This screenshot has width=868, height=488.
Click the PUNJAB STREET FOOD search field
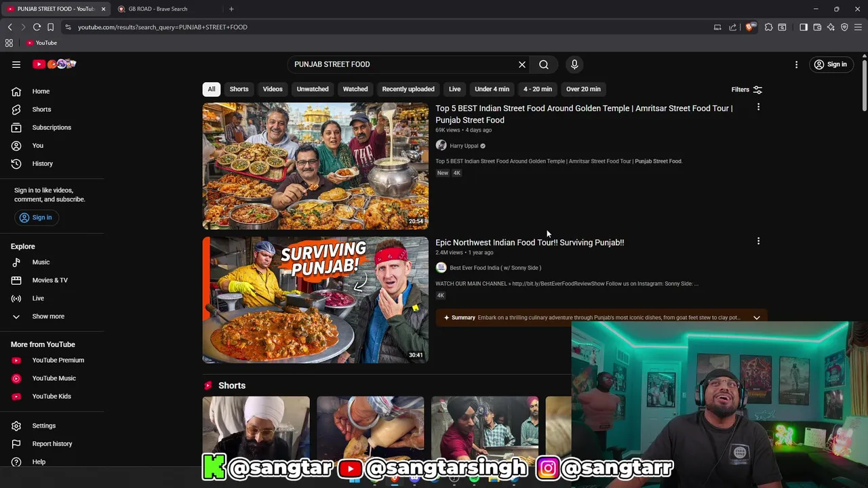tap(400, 64)
